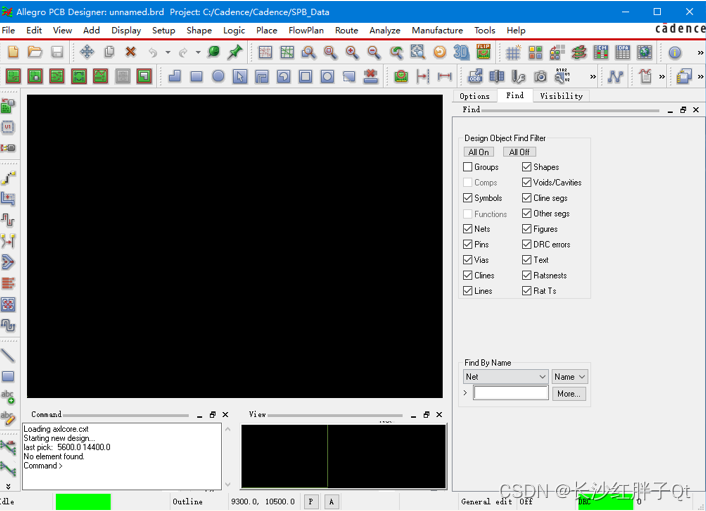Click the zoom previous magnifier icon
706x511 pixels.
pos(396,53)
